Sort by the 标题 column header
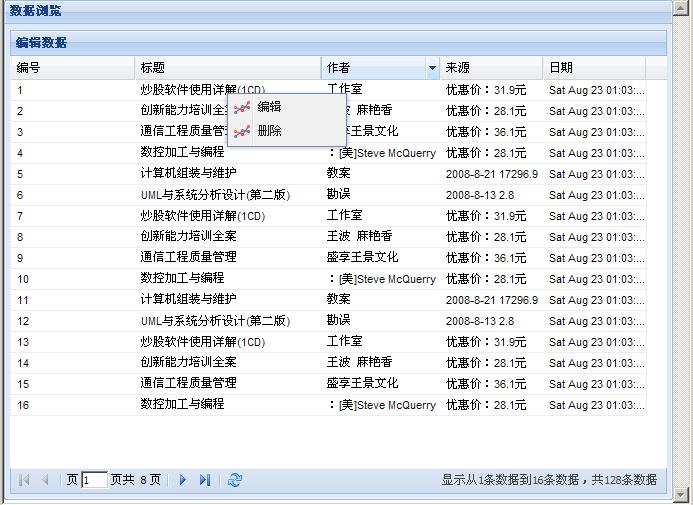 pos(228,68)
